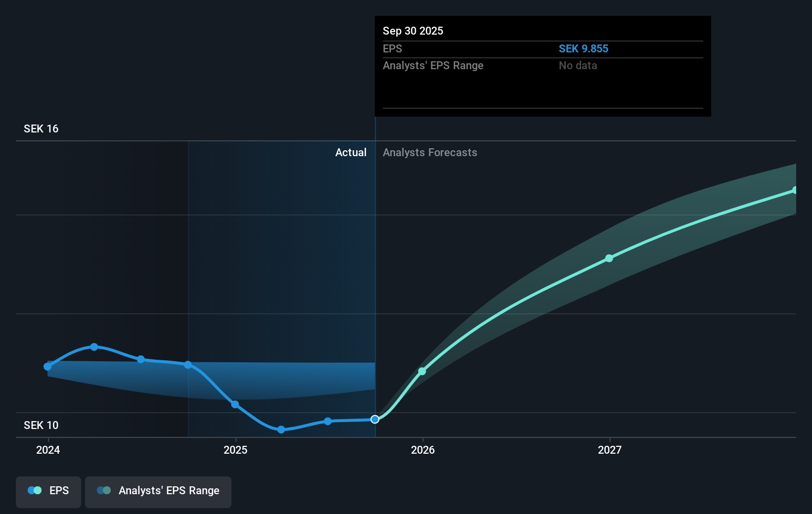Select the white data point at Sep 30 2025
The image size is (812, 514).
[375, 419]
